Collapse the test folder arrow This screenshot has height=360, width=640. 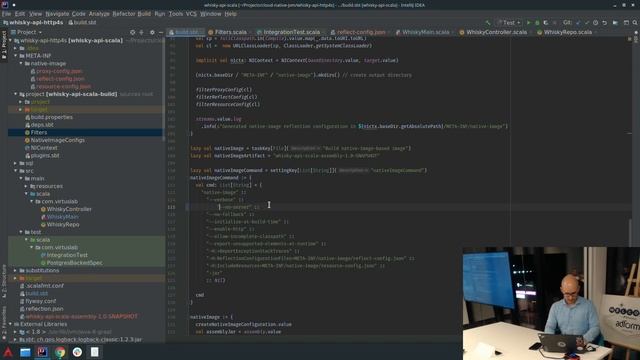21,232
